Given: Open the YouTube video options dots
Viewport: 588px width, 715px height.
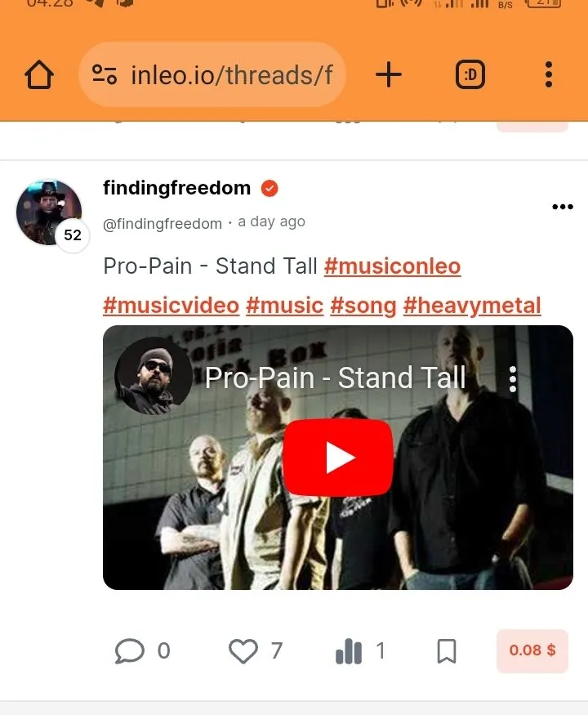Looking at the screenshot, I should (513, 379).
